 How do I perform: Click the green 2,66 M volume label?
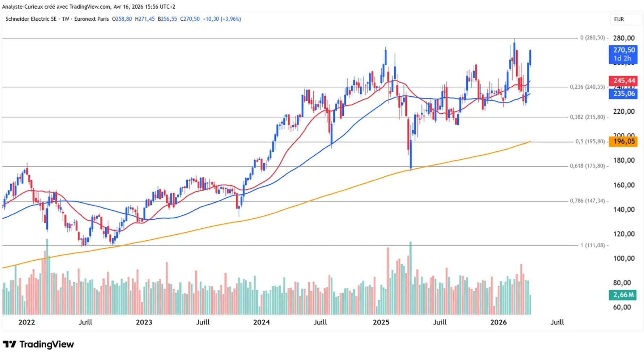[623, 295]
